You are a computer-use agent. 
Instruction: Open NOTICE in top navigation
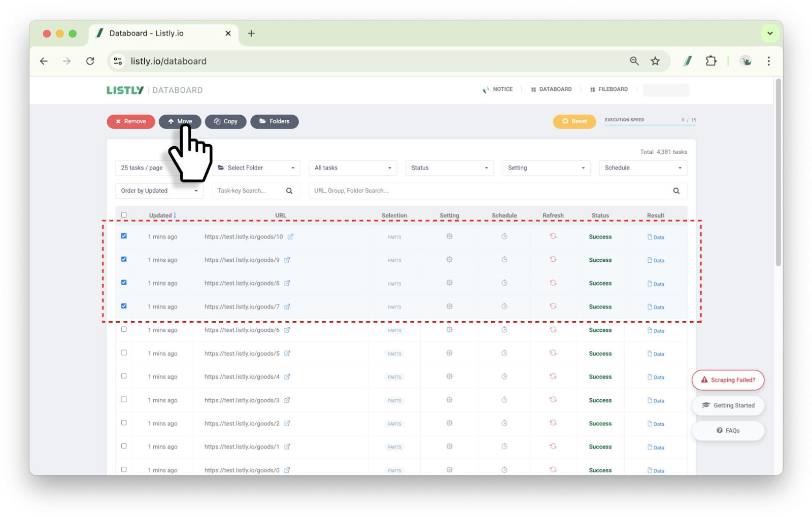498,89
